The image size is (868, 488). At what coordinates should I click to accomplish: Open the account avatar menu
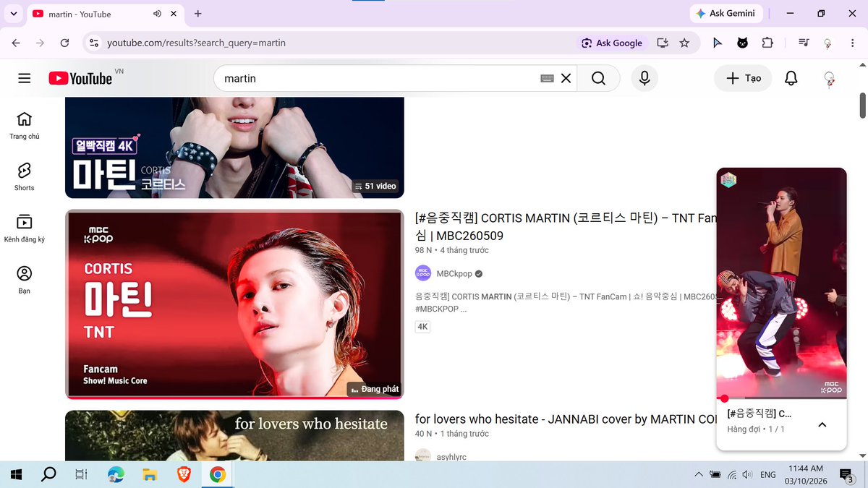pyautogui.click(x=829, y=78)
